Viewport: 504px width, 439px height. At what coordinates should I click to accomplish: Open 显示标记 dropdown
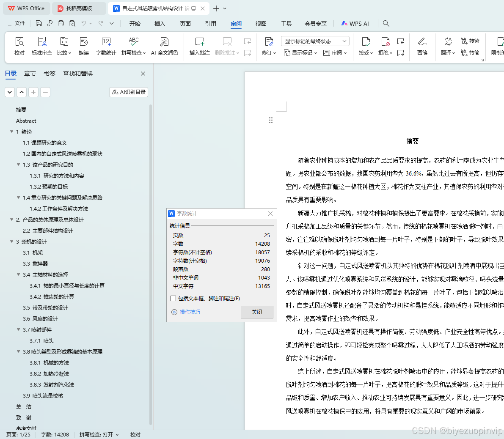click(301, 53)
